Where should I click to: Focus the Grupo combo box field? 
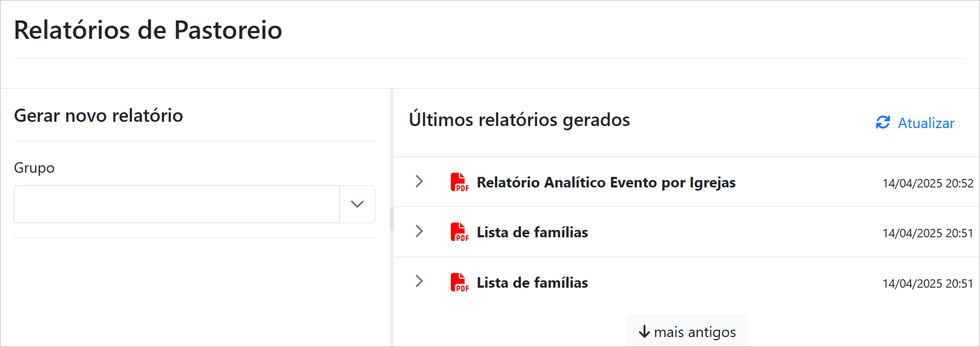(x=177, y=204)
